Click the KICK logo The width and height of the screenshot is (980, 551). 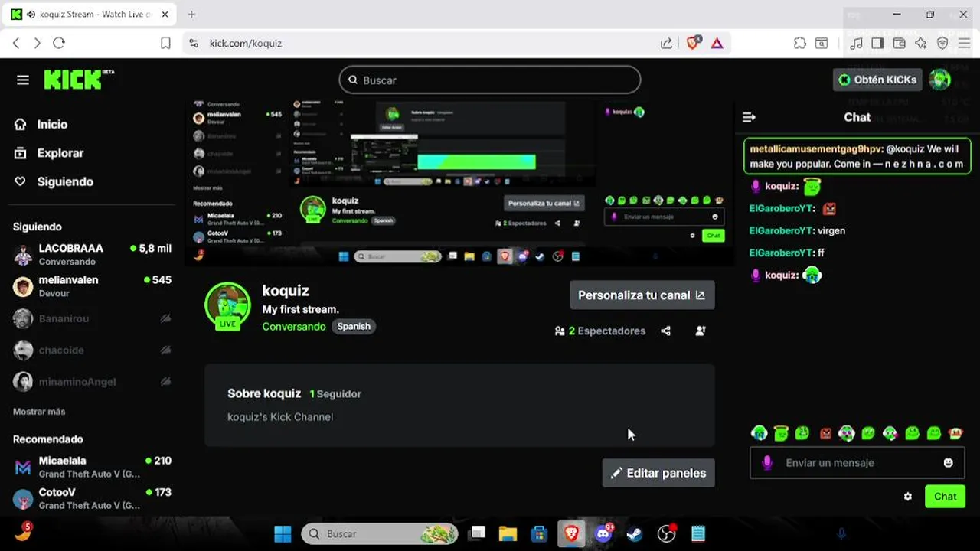click(x=78, y=80)
